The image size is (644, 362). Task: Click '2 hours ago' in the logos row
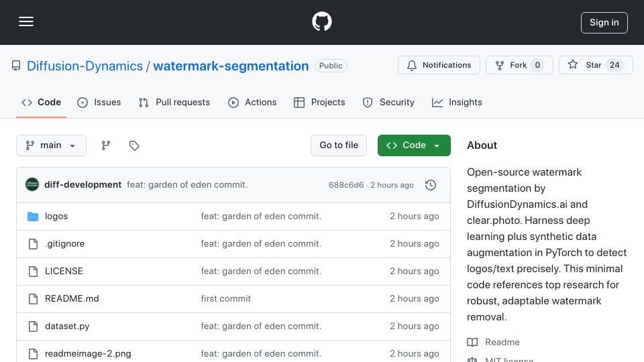(414, 217)
